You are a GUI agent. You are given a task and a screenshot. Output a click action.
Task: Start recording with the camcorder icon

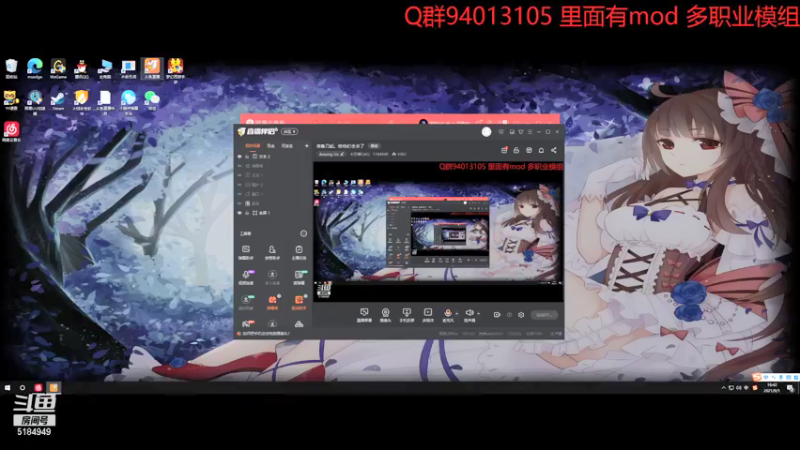496,315
